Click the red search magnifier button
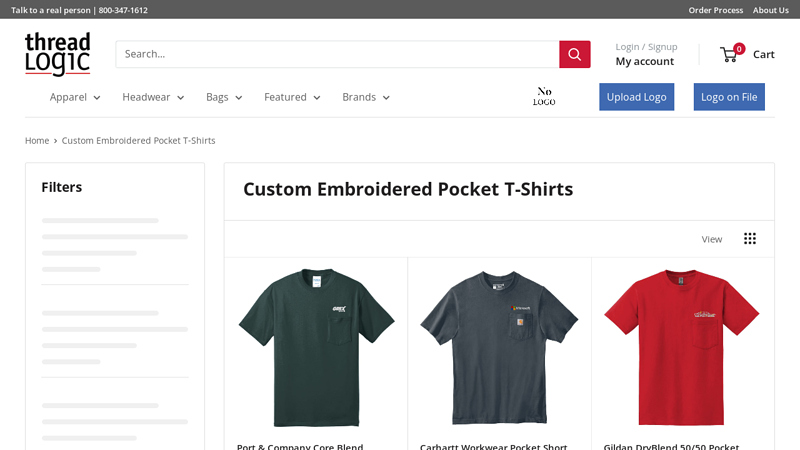 (x=574, y=54)
